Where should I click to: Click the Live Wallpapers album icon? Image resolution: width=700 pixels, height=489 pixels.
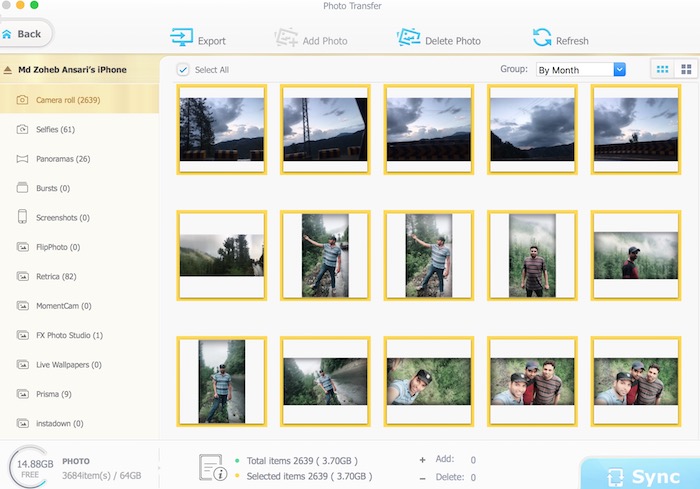pyautogui.click(x=22, y=364)
